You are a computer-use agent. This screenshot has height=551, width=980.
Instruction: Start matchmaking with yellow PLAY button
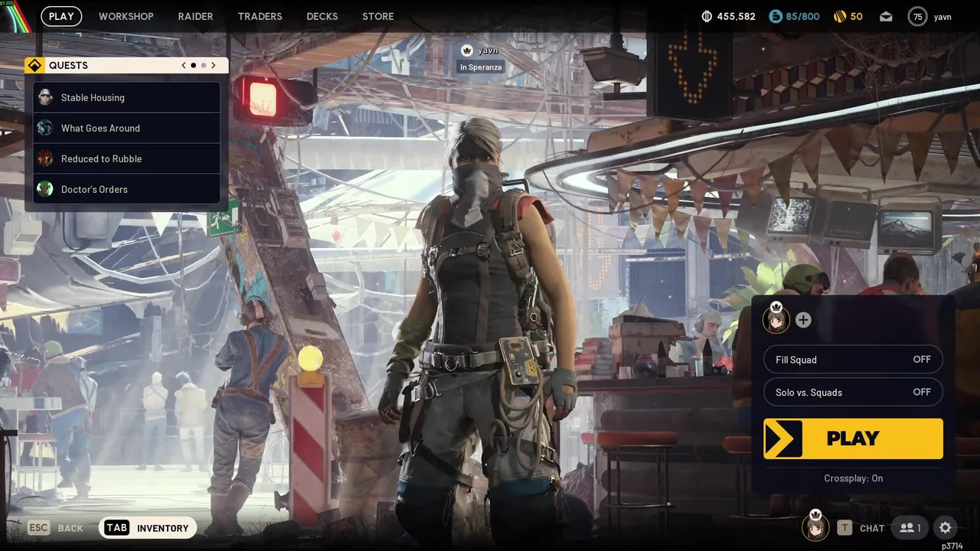[853, 439]
